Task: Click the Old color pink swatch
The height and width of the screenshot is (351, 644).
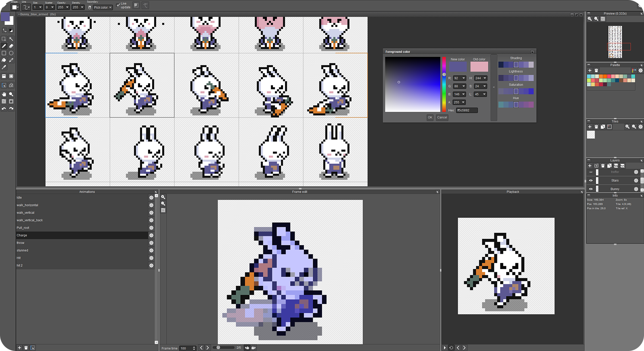Action: pyautogui.click(x=479, y=67)
